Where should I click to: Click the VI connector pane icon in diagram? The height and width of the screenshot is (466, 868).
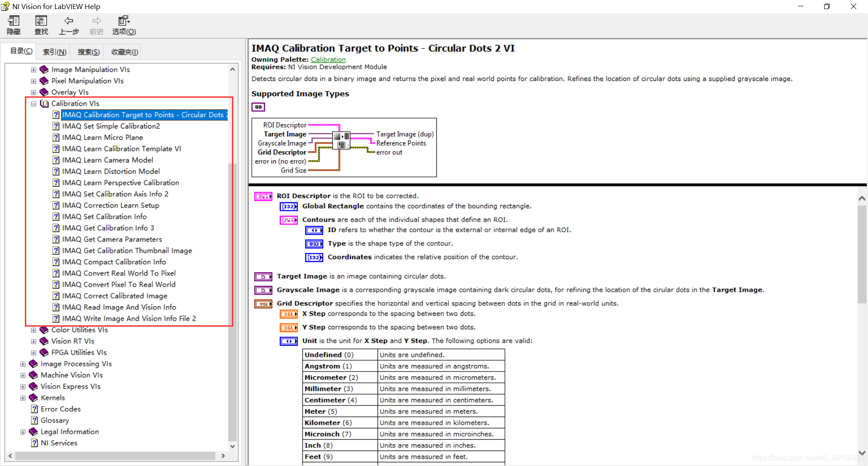[x=341, y=140]
